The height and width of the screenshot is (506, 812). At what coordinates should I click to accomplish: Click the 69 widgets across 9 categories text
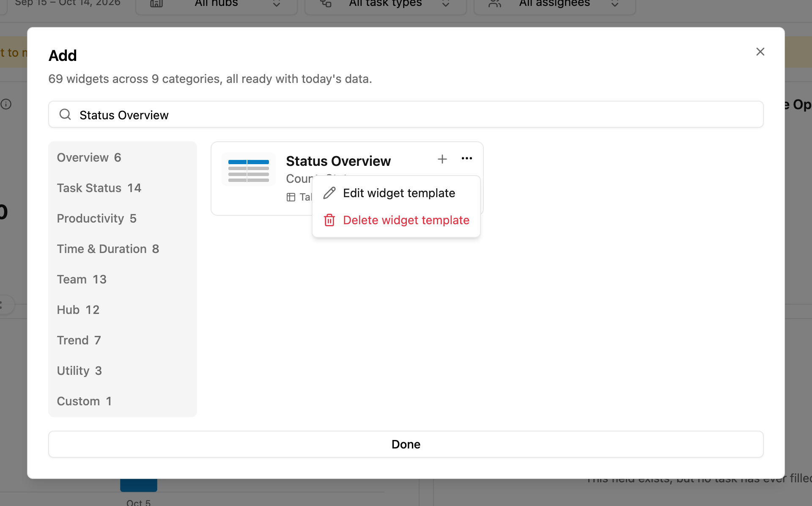[x=210, y=79]
